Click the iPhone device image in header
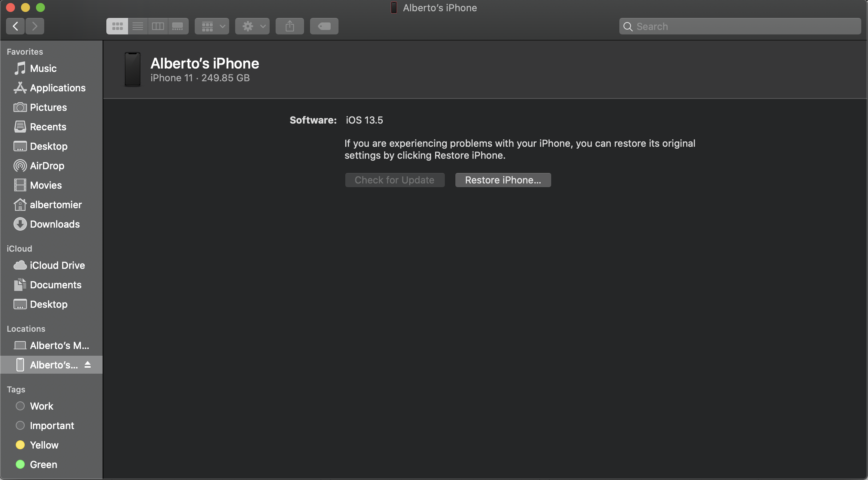Viewport: 868px width, 480px height. coord(133,69)
